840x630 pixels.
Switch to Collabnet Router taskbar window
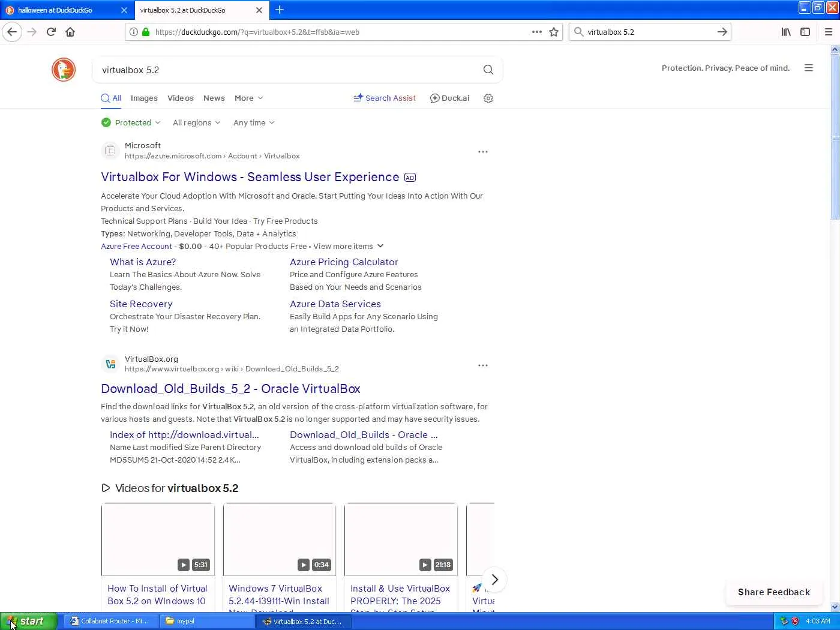coord(110,621)
